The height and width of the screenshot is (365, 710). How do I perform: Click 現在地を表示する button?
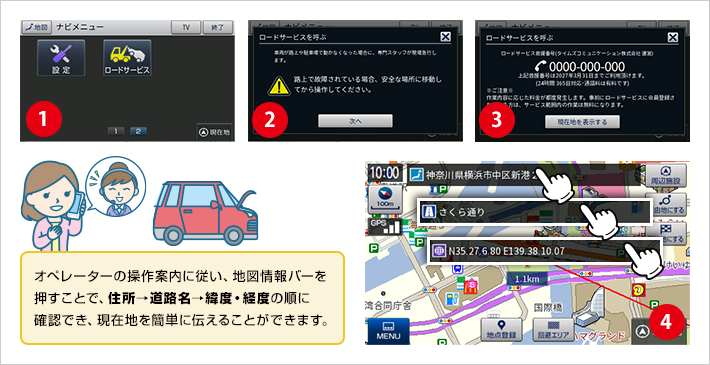pos(582,122)
